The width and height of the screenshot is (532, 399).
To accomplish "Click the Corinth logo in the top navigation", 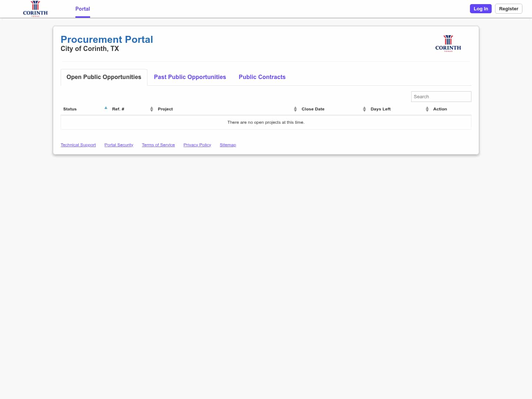I will 35,9.
